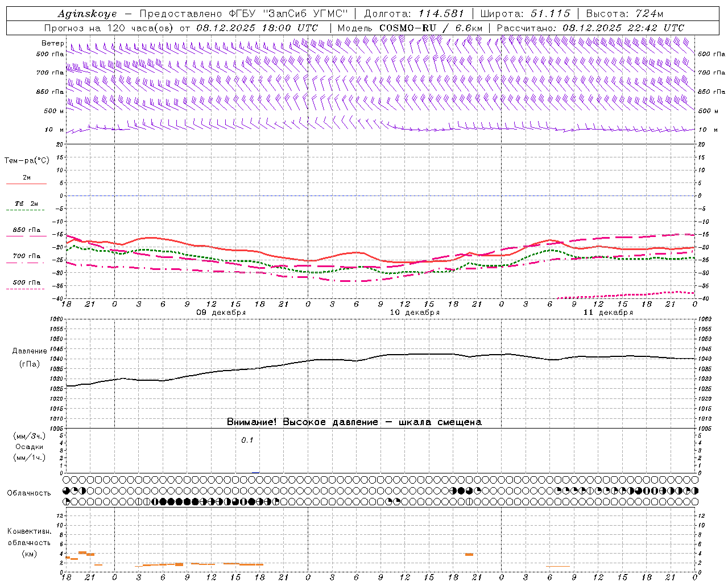Click the 700 гПа dashed pink legend line

pos(26,263)
